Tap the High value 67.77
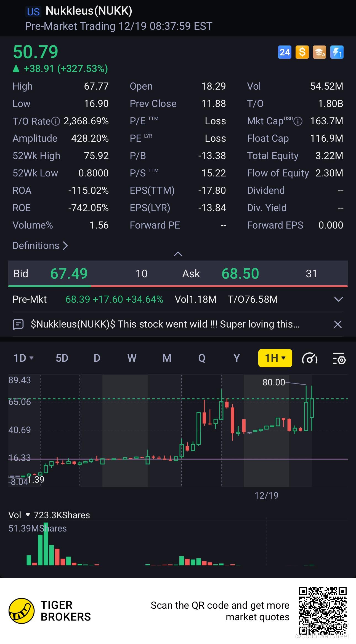This screenshot has width=356, height=644. click(x=96, y=86)
